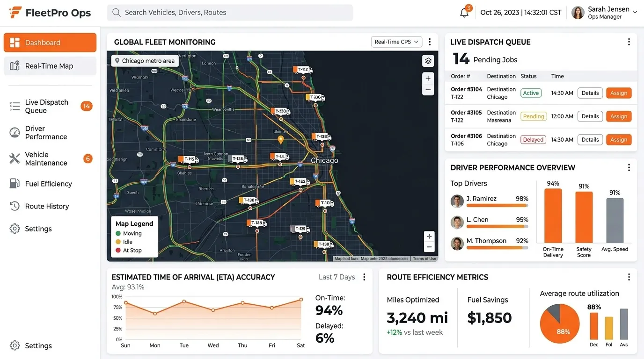The height and width of the screenshot is (359, 644).
Task: Click the 88% route utilization pie chart
Action: point(560,323)
